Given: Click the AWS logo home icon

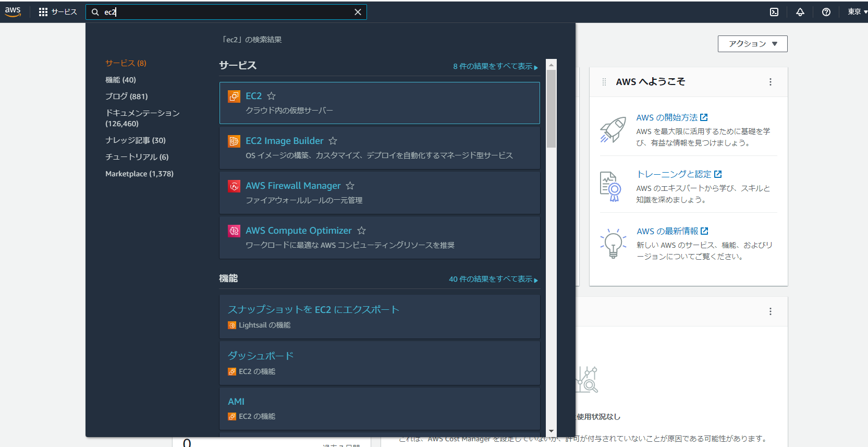Looking at the screenshot, I should click(13, 12).
